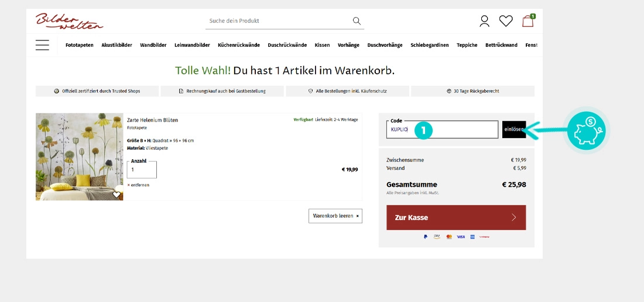This screenshot has height=302, width=644.
Task: Click the Visa payment icon
Action: pos(461,237)
